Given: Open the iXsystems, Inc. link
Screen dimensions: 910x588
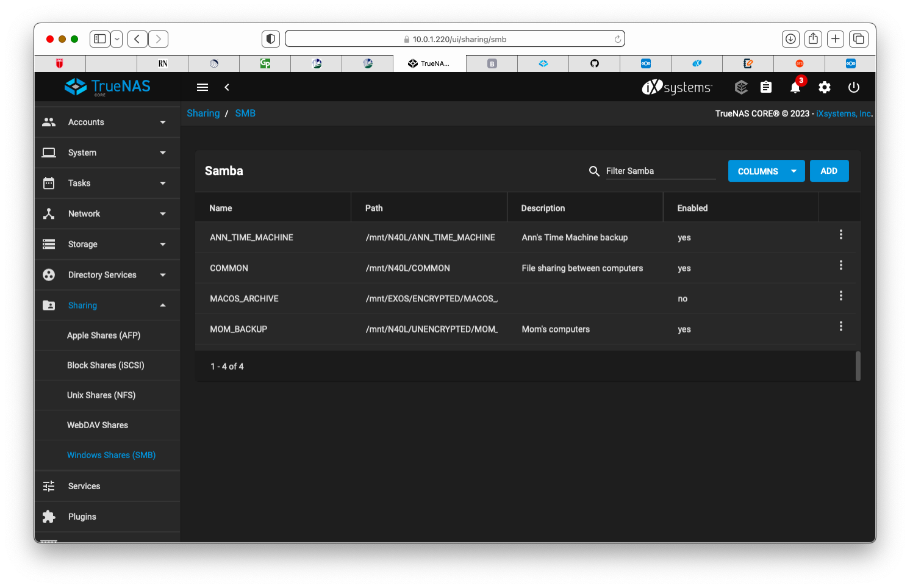Looking at the screenshot, I should point(844,113).
